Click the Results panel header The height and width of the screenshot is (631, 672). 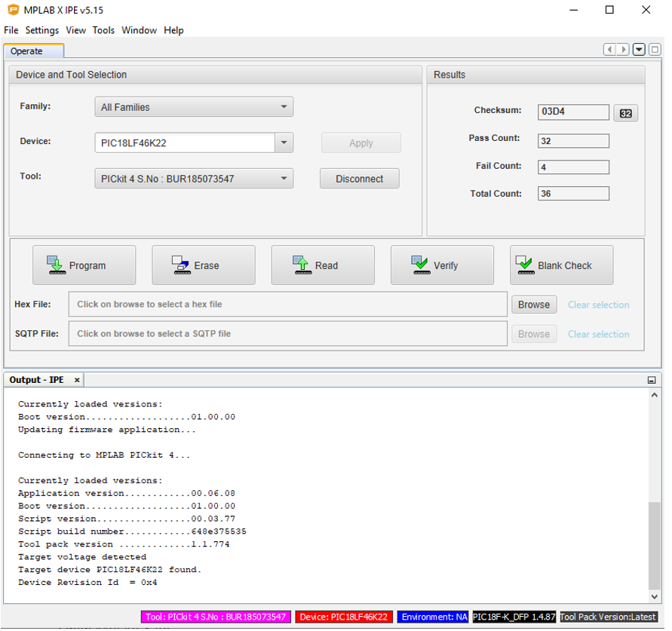(536, 75)
